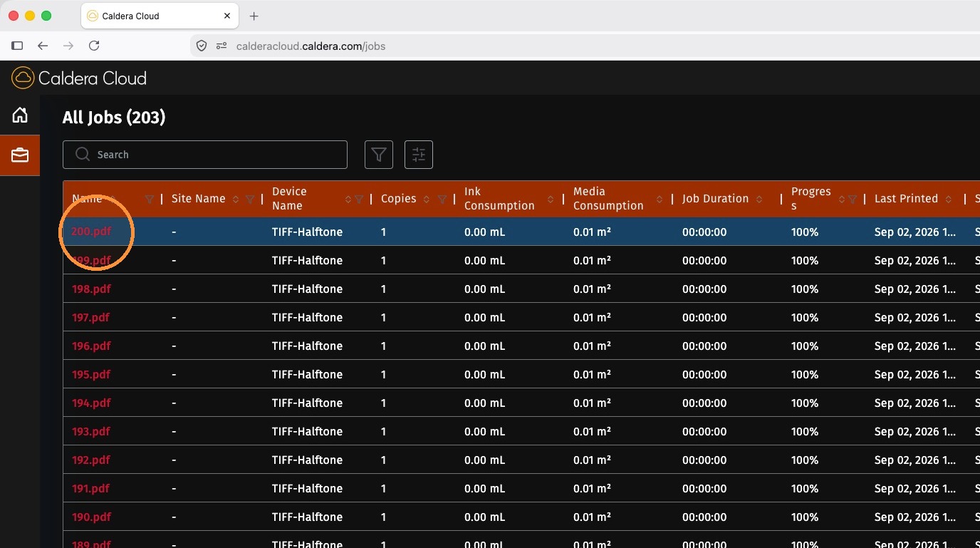Screen dimensions: 980x548
Task: Filter the Device Name column
Action: coord(360,199)
